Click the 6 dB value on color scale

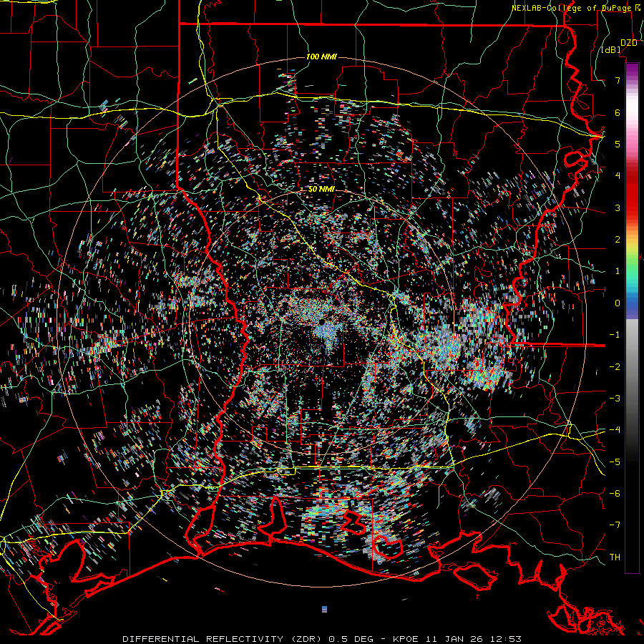pos(618,112)
